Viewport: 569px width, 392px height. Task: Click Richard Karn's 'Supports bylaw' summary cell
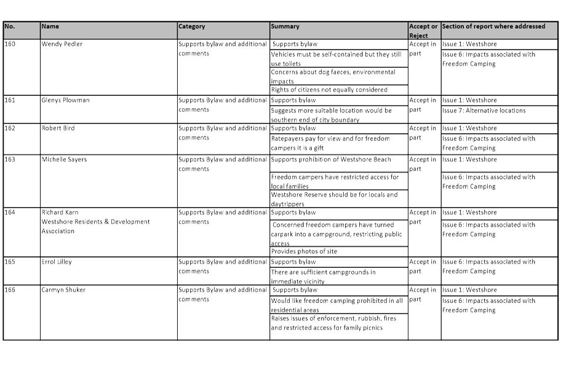339,214
